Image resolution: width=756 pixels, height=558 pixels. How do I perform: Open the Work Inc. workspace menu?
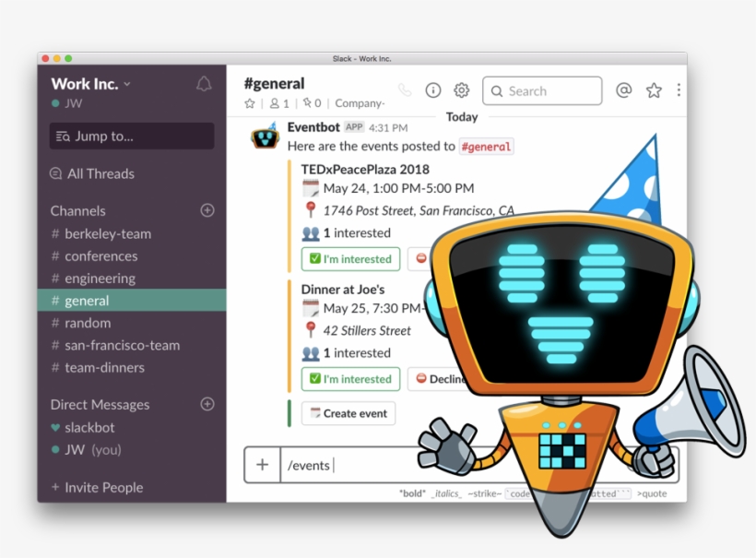click(x=90, y=84)
